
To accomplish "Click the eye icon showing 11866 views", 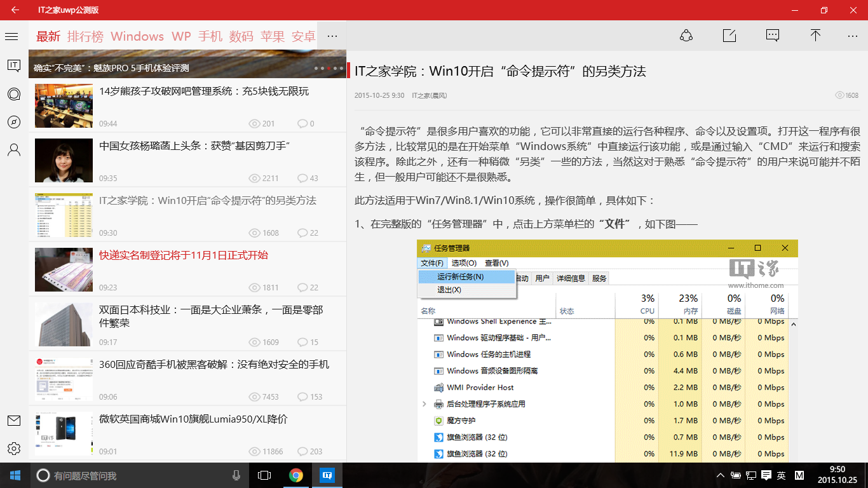I will coord(255,452).
